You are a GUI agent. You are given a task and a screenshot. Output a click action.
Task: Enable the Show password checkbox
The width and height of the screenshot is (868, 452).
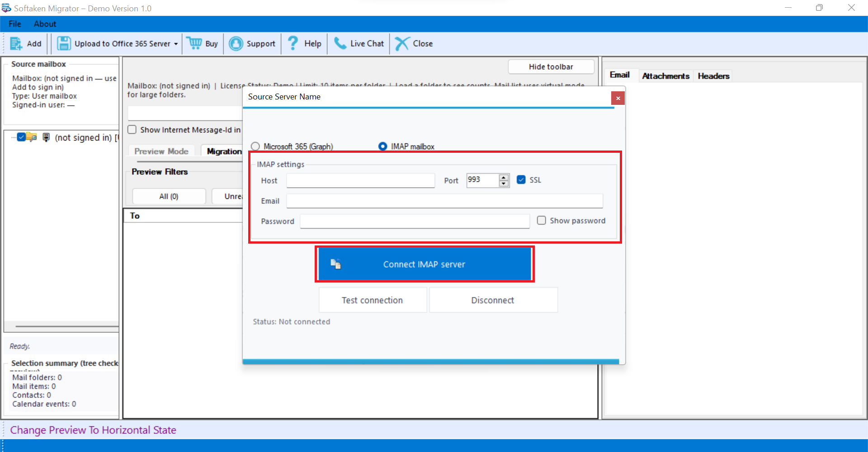[x=542, y=220]
